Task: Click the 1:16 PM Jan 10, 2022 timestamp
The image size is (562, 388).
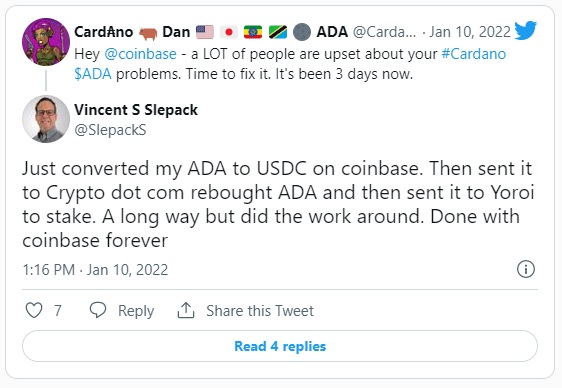Action: (95, 270)
